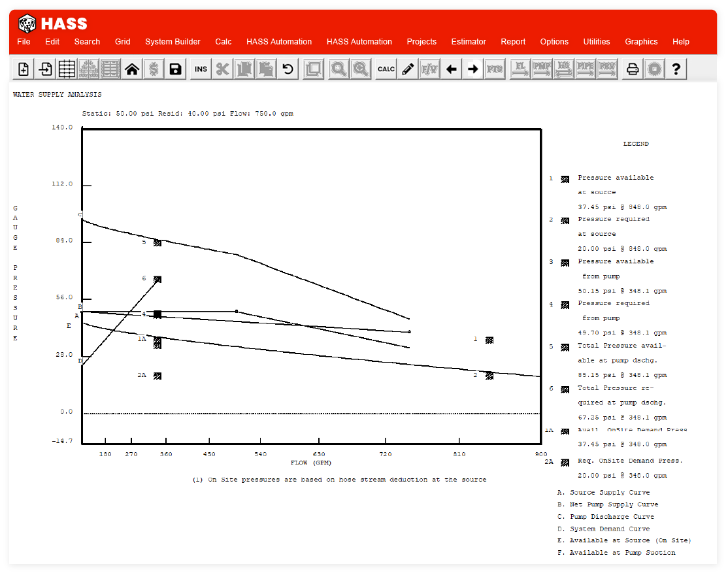The height and width of the screenshot is (575, 728).
Task: Click the left arrow back icon
Action: (452, 69)
